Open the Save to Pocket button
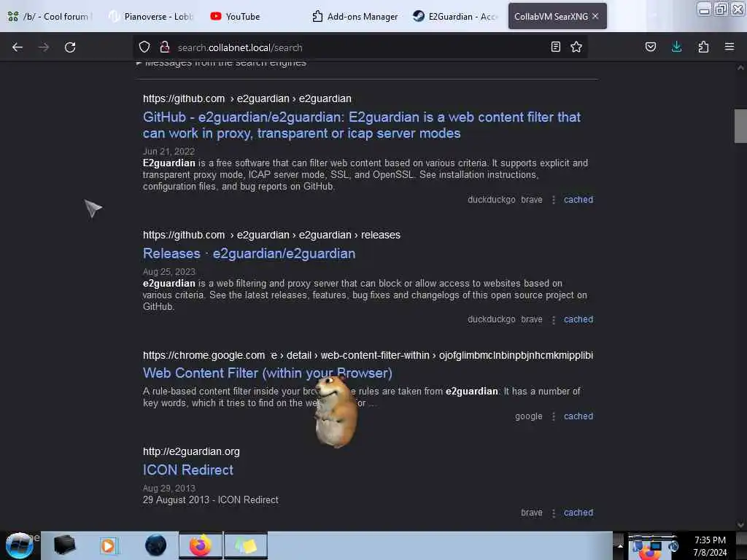Screen dimensions: 747x560 tap(650, 47)
